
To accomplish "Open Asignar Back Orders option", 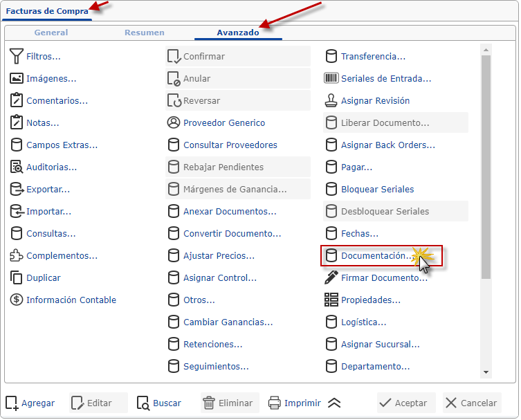I will [380, 145].
